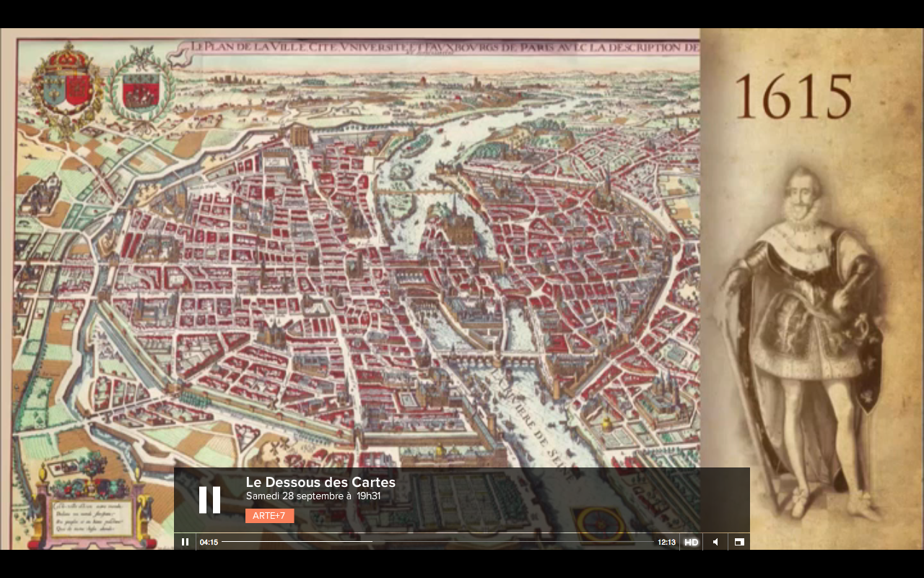
Task: Click the ARTE+7 badge
Action: point(269,516)
